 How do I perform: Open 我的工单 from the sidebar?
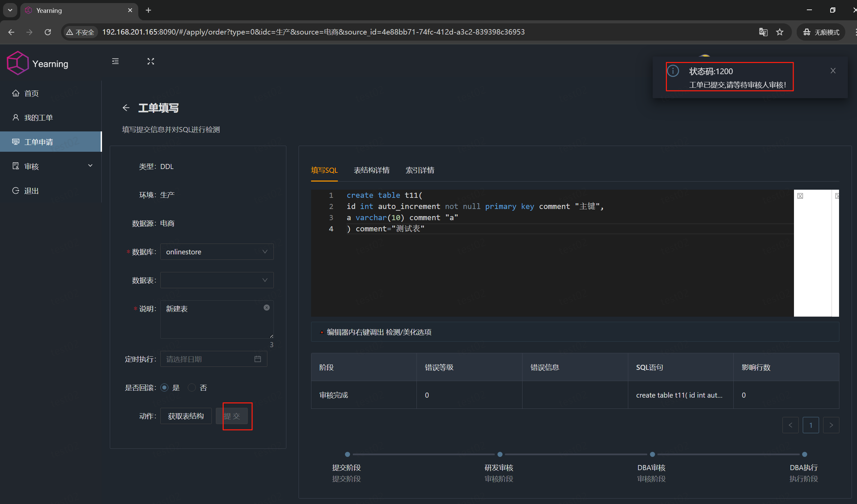(39, 117)
